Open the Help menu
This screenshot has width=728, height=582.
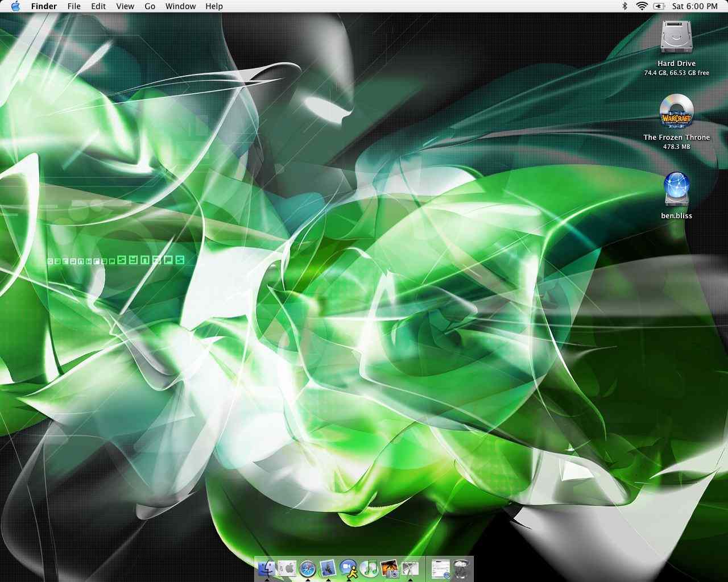(x=214, y=6)
